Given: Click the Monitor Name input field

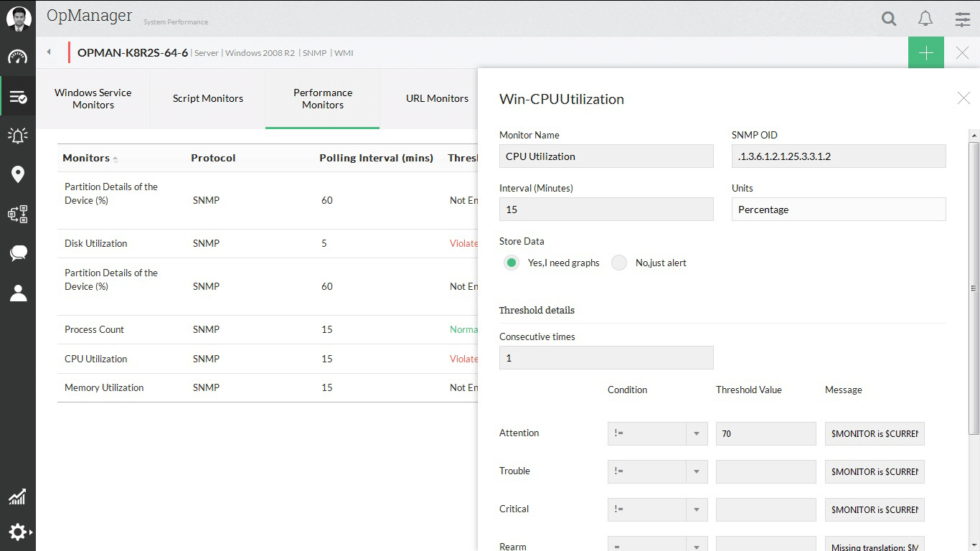Looking at the screenshot, I should [x=606, y=156].
